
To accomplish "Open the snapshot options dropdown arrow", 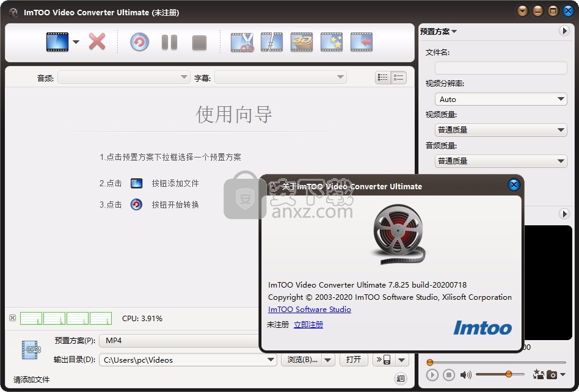I will click(x=563, y=375).
